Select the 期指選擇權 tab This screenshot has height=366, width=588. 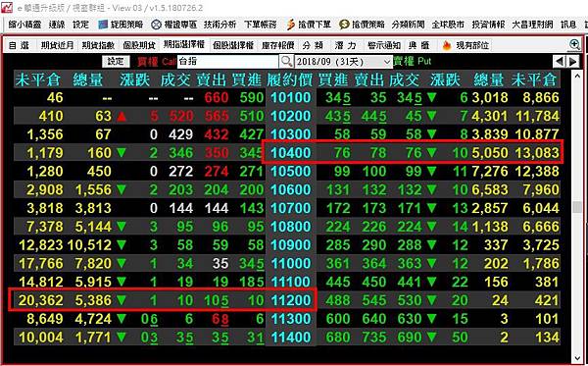pos(184,45)
